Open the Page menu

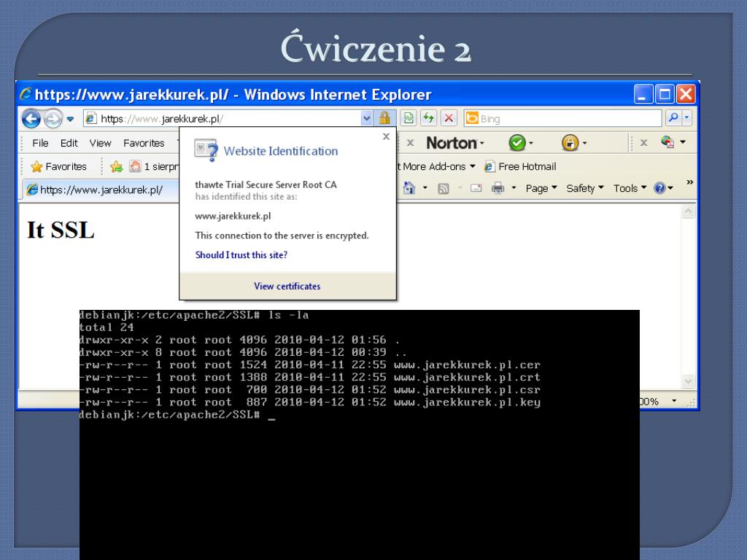[x=541, y=188]
